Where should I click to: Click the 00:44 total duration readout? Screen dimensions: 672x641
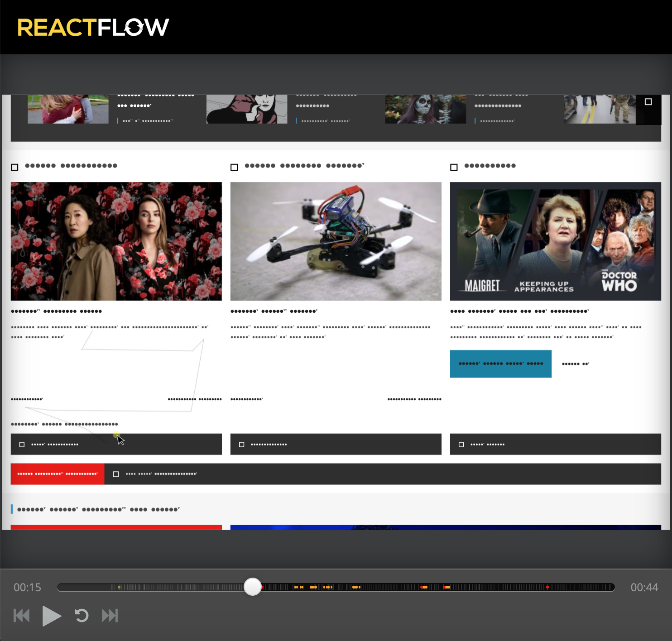pos(644,588)
